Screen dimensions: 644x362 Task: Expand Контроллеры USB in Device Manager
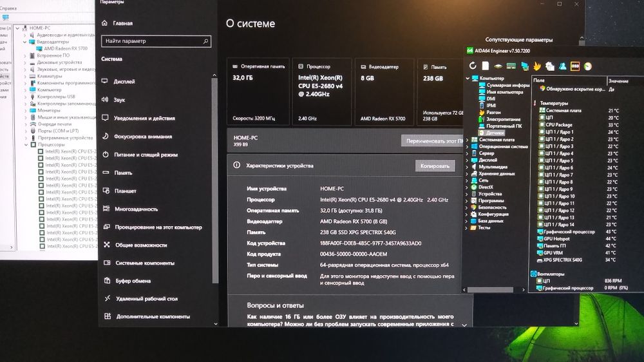26,97
